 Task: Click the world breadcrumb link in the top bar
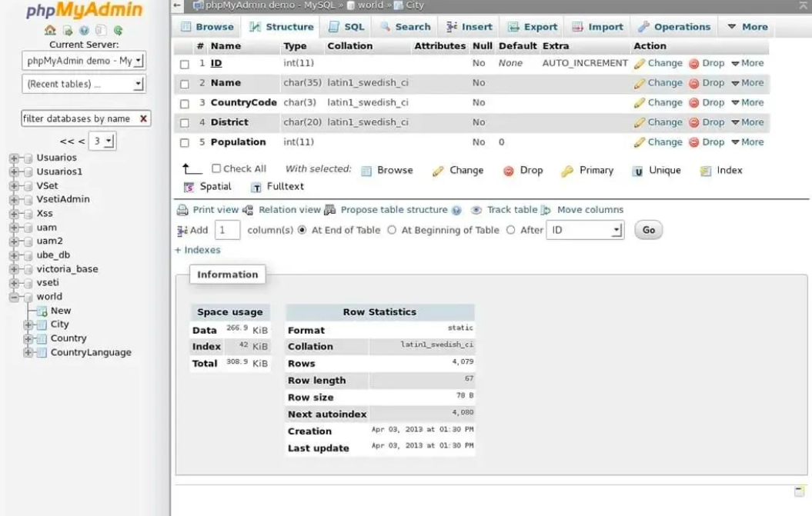[370, 5]
